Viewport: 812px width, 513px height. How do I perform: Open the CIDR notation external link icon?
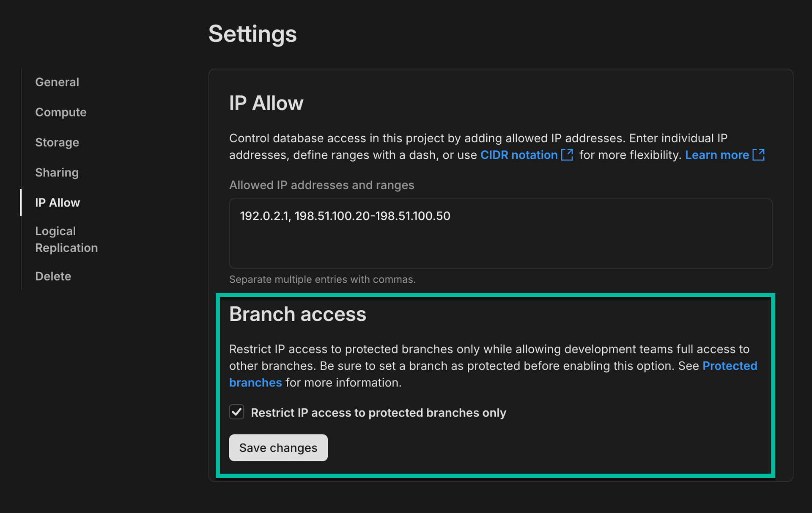(x=567, y=155)
